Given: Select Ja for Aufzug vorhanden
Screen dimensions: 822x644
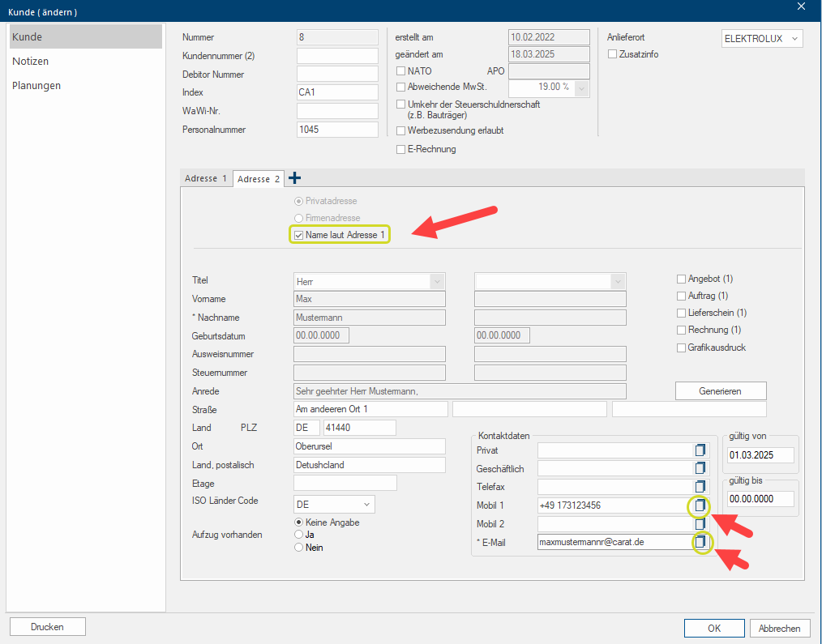Looking at the screenshot, I should coord(299,535).
